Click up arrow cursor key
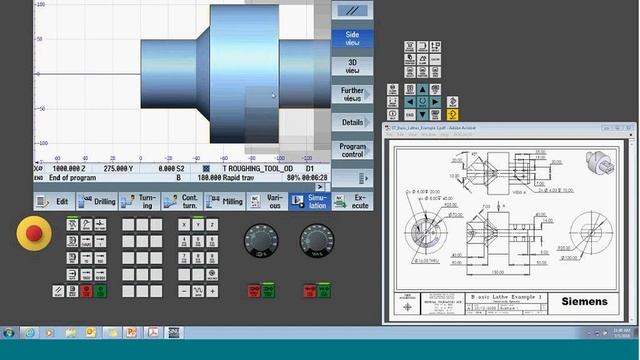The width and height of the screenshot is (640, 360). [422, 89]
